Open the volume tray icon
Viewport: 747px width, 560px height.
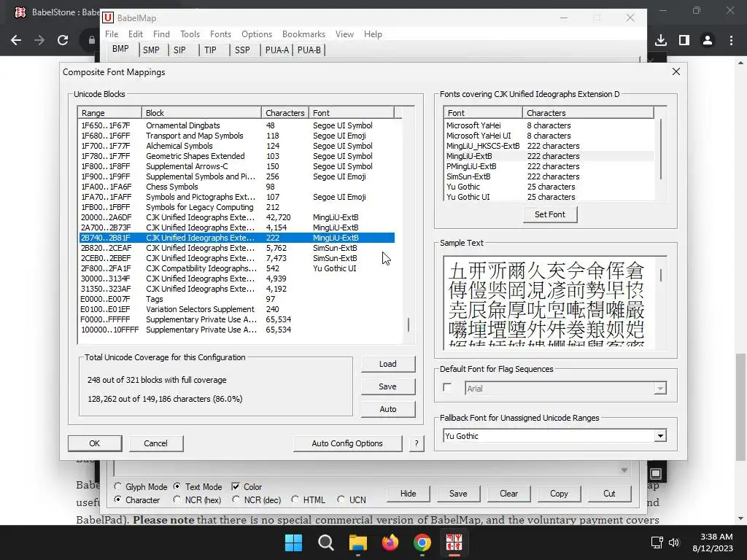pyautogui.click(x=673, y=542)
